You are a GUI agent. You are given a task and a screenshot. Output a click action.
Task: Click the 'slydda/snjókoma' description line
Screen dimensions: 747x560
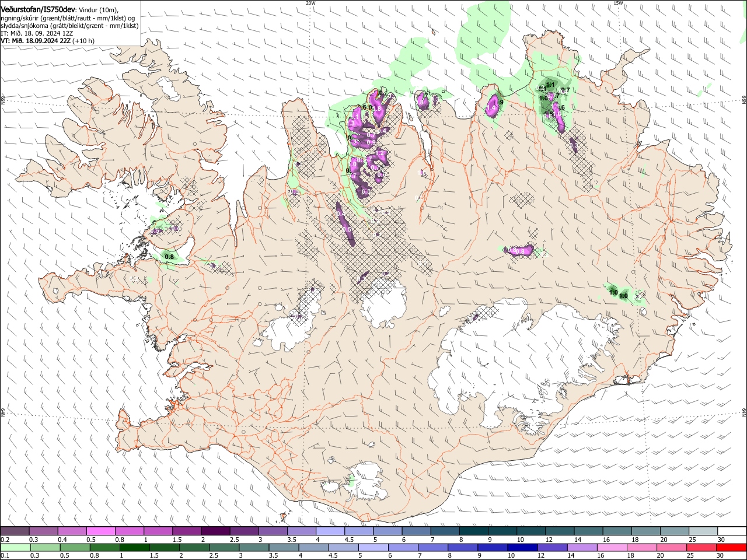pyautogui.click(x=69, y=26)
